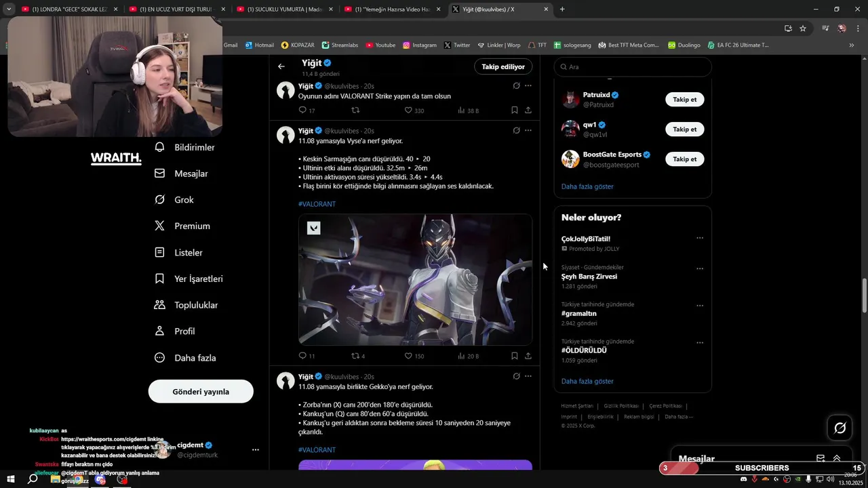Image resolution: width=868 pixels, height=488 pixels.
Task: Open Grok explain on Vyse tweet
Action: click(x=516, y=130)
